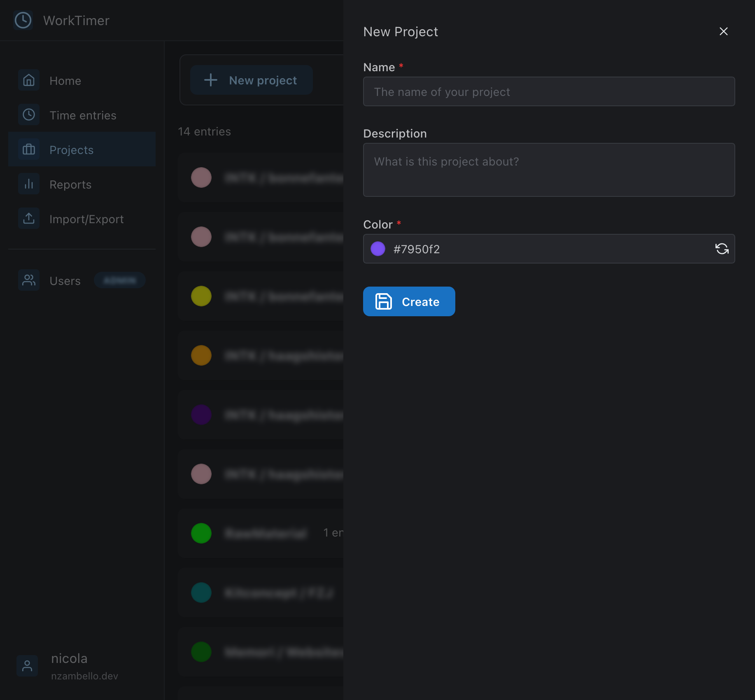Select the purple color swatch
755x700 pixels.
[377, 249]
